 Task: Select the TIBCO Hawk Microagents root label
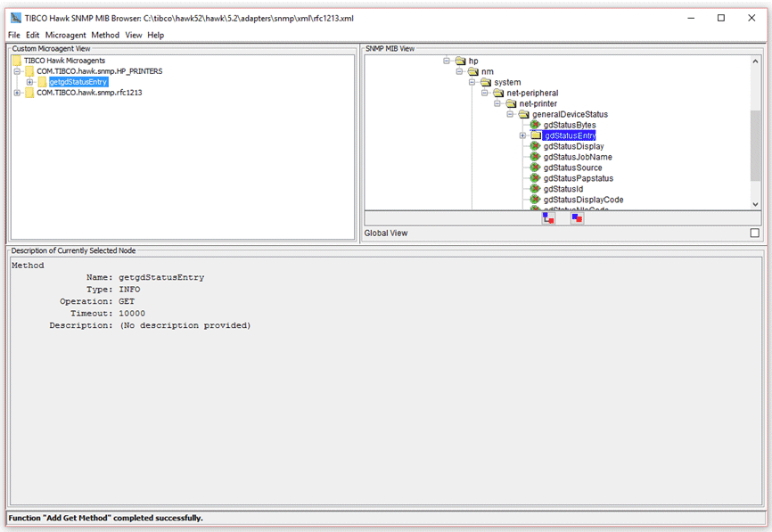pos(64,61)
